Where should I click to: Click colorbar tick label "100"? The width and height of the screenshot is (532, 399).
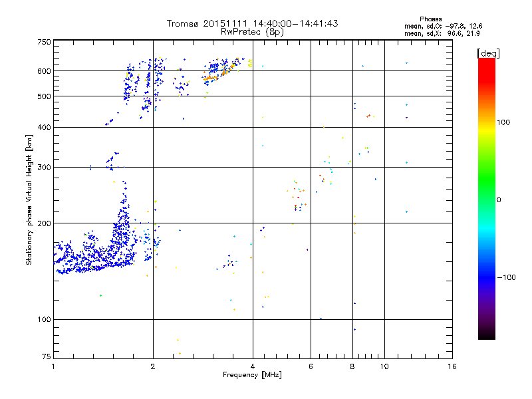503,122
